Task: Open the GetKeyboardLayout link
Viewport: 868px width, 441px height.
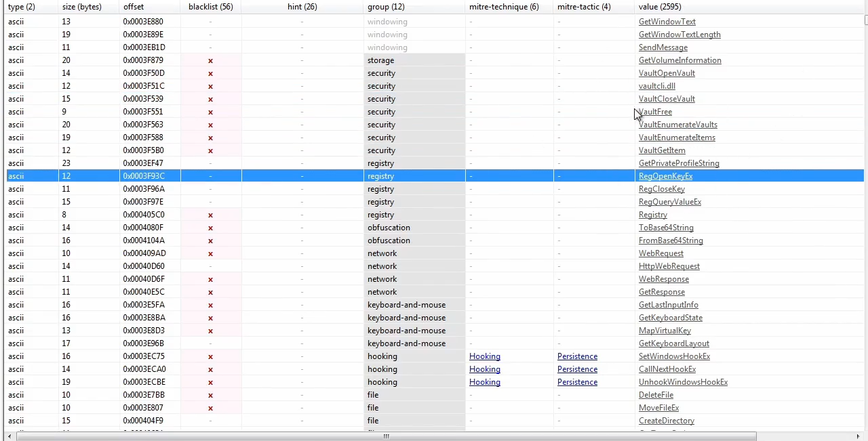Action: pos(673,343)
